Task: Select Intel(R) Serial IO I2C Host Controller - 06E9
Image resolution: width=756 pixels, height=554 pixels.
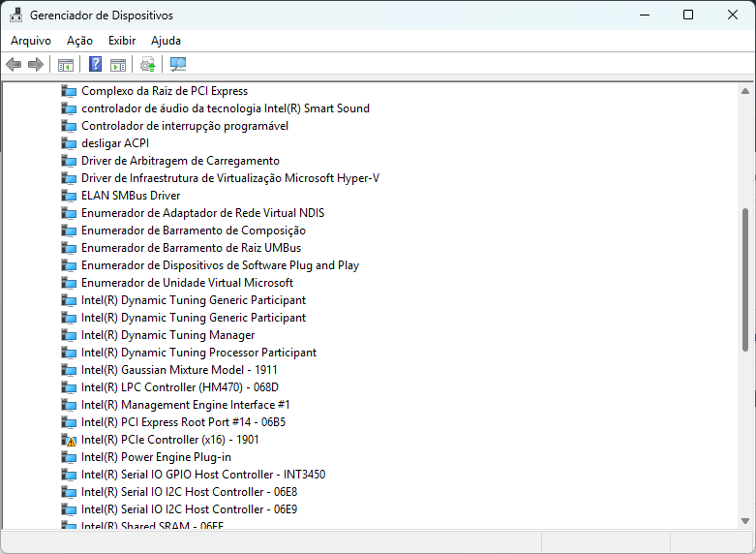Action: (189, 509)
